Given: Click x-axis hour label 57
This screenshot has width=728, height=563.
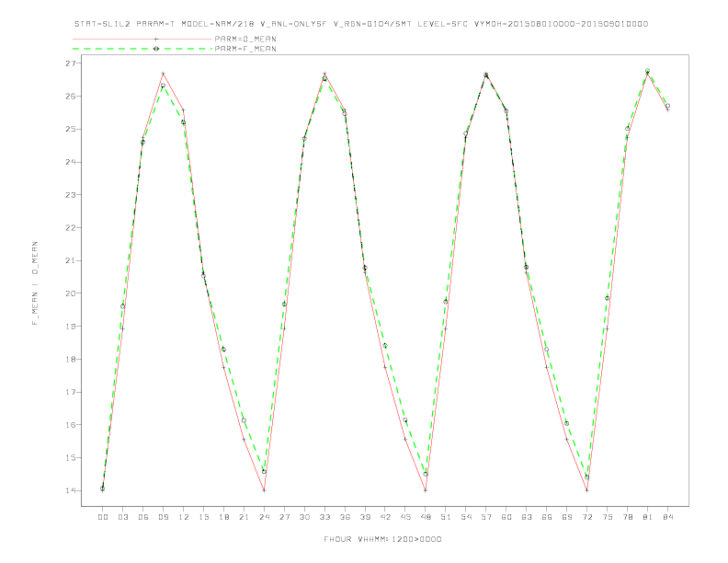Looking at the screenshot, I should point(486,517).
